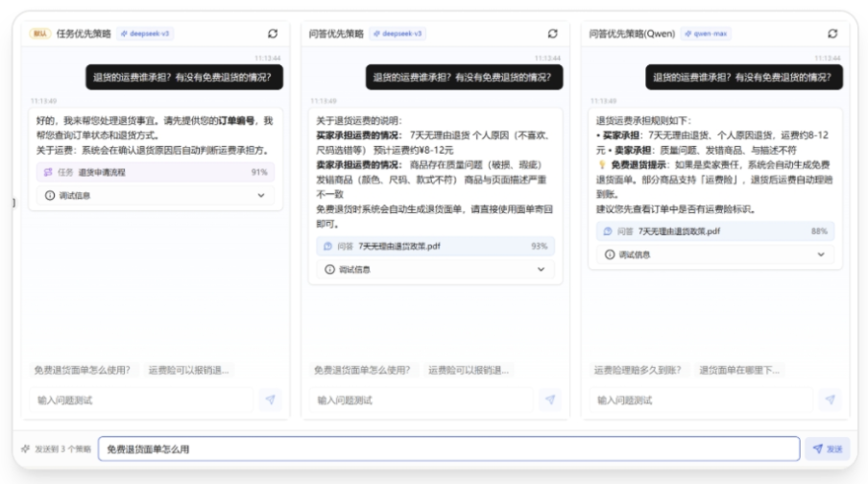Screen dimensions: 868x484
Task: Click send arrow in middle 问答优先策略 panel
Action: pos(550,399)
